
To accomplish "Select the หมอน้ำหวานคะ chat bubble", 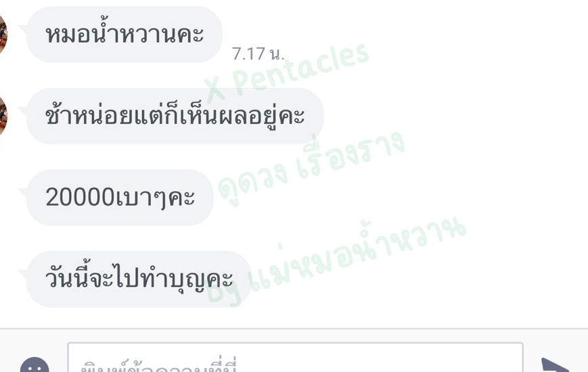I will [x=124, y=34].
